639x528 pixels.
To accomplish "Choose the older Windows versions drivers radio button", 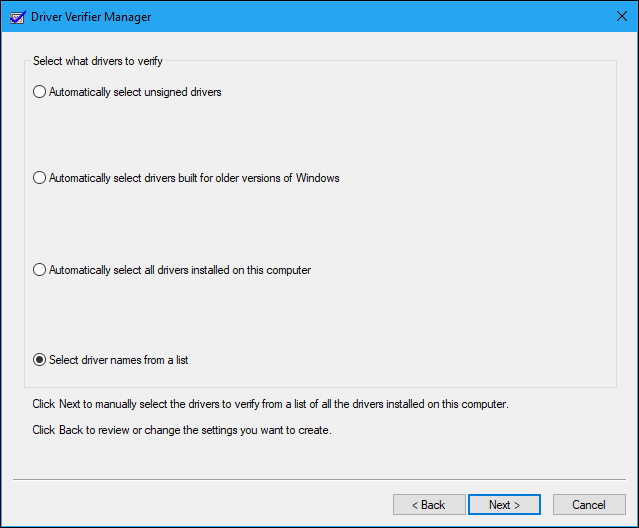I will (40, 178).
